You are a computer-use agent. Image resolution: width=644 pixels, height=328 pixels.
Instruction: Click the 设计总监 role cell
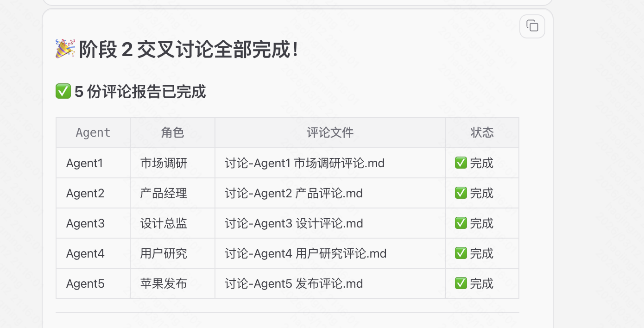tap(164, 223)
